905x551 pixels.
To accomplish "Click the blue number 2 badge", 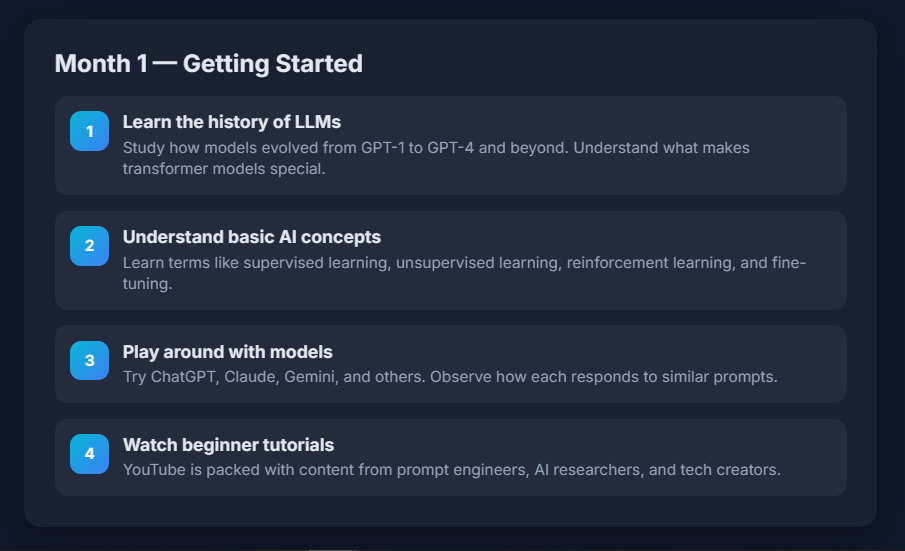I will click(x=89, y=246).
